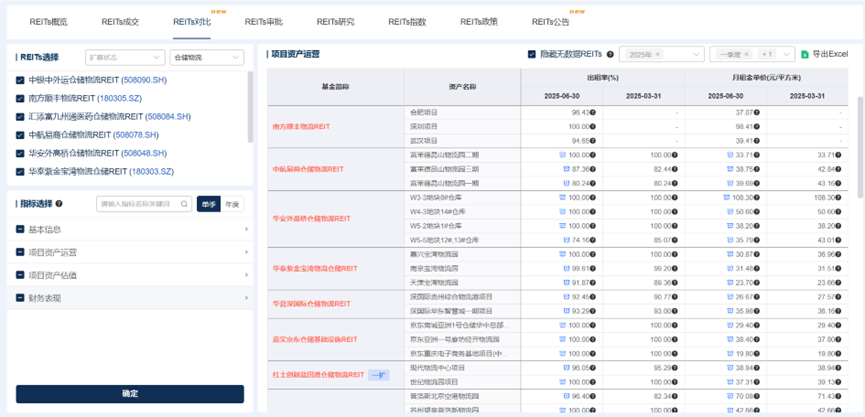Click info icon beside 90.77 occupancy value

tap(675, 297)
